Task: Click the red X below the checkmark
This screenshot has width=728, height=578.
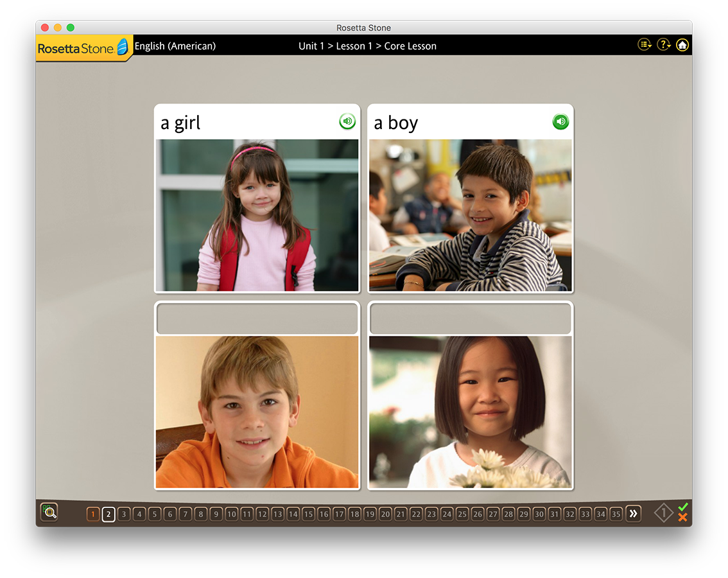Action: click(x=684, y=517)
